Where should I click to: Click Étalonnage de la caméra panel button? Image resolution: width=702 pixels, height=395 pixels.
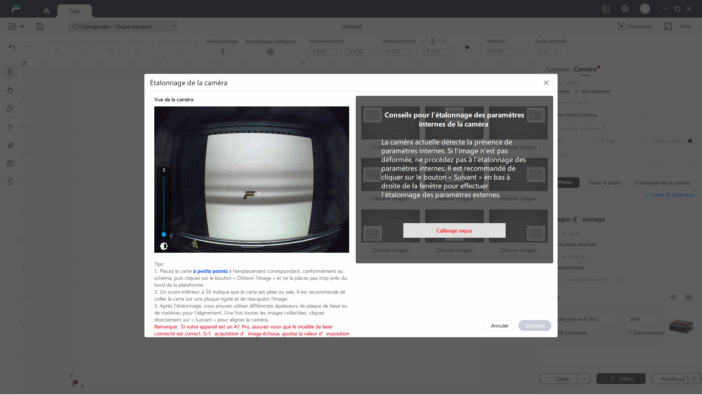tap(662, 183)
